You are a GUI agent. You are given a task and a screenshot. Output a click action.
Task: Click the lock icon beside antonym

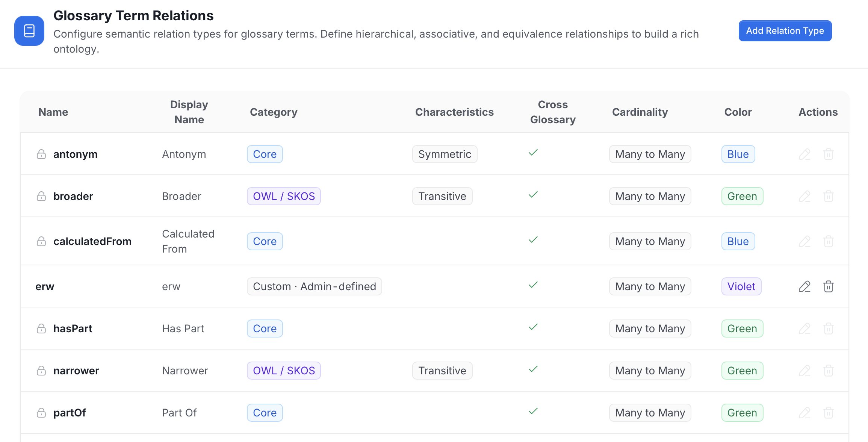(x=41, y=154)
